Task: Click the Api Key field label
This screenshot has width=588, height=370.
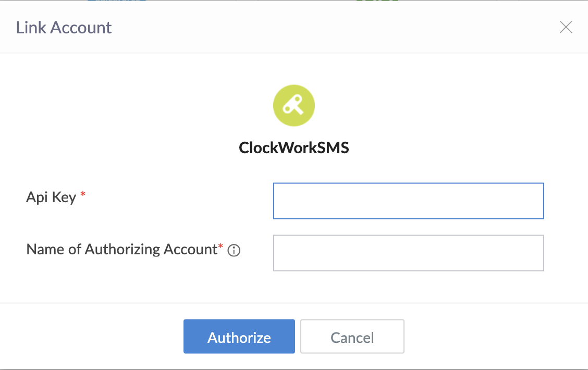Action: 51,198
